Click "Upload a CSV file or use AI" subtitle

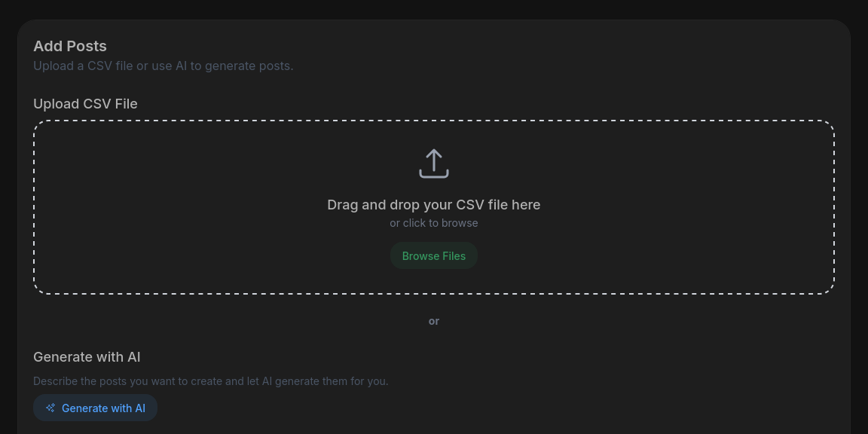164,66
